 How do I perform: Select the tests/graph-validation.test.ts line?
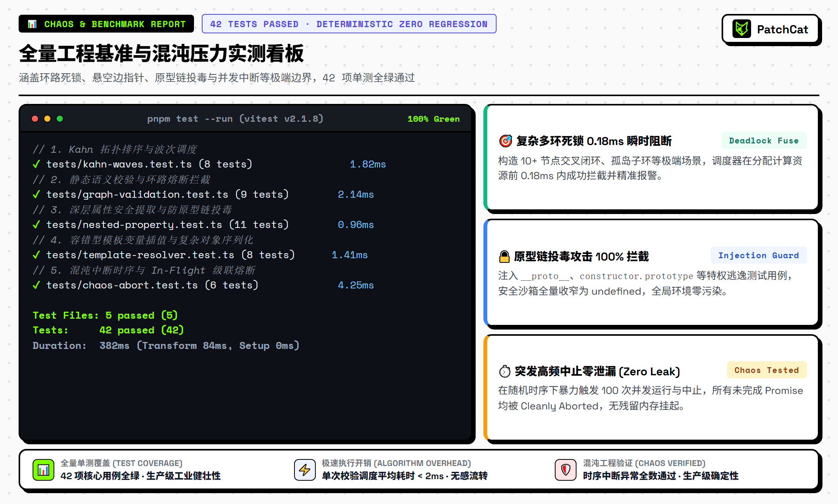click(x=203, y=194)
